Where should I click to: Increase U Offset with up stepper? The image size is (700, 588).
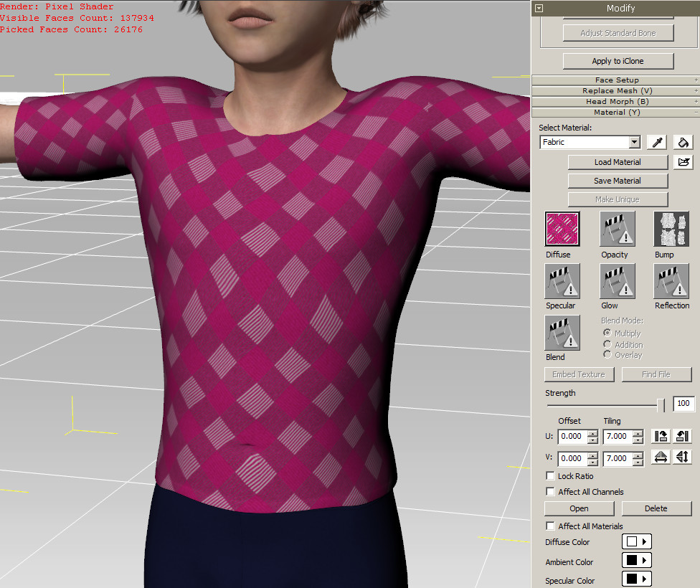pos(592,433)
